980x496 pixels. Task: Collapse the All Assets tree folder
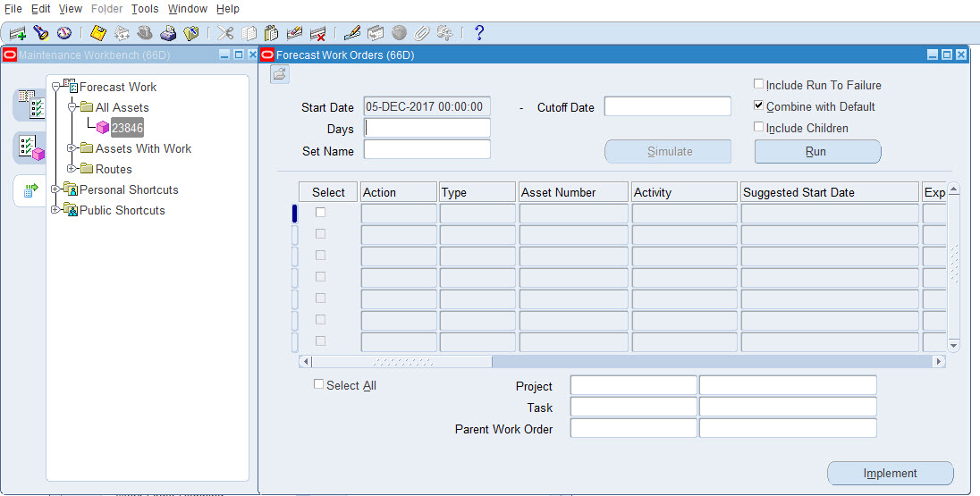[72, 107]
